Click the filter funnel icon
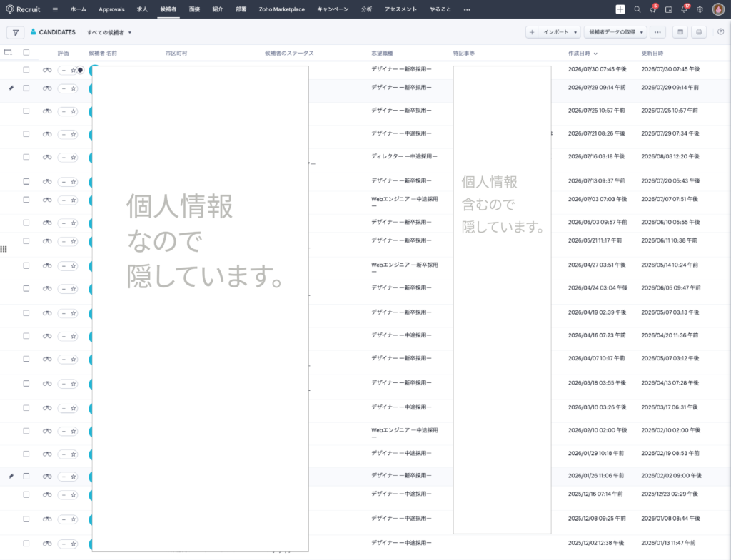 (16, 32)
